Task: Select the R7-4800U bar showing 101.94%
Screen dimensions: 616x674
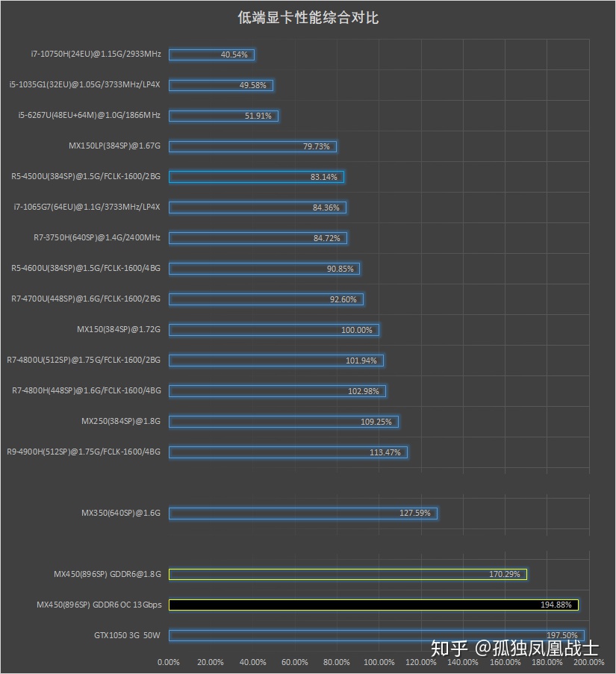Action: 276,361
